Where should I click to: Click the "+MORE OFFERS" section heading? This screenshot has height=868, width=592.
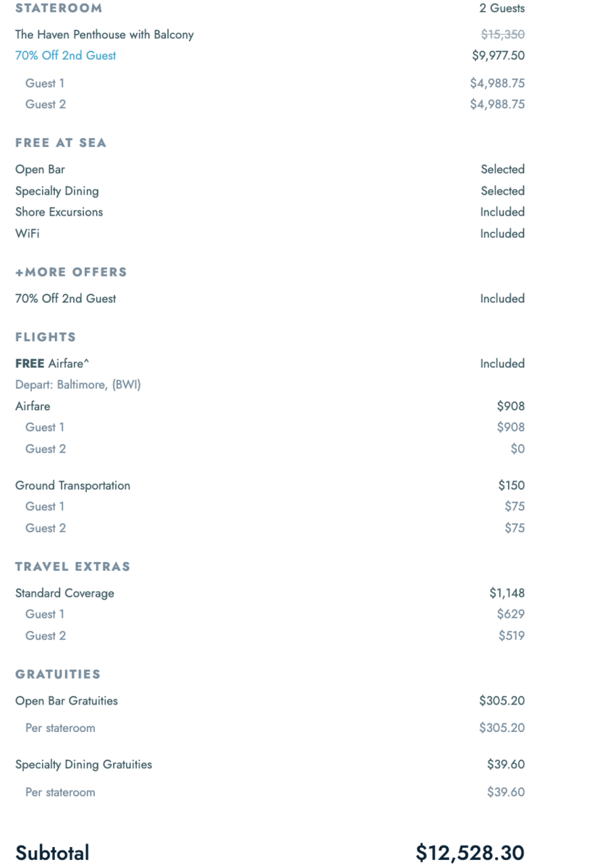tap(71, 272)
